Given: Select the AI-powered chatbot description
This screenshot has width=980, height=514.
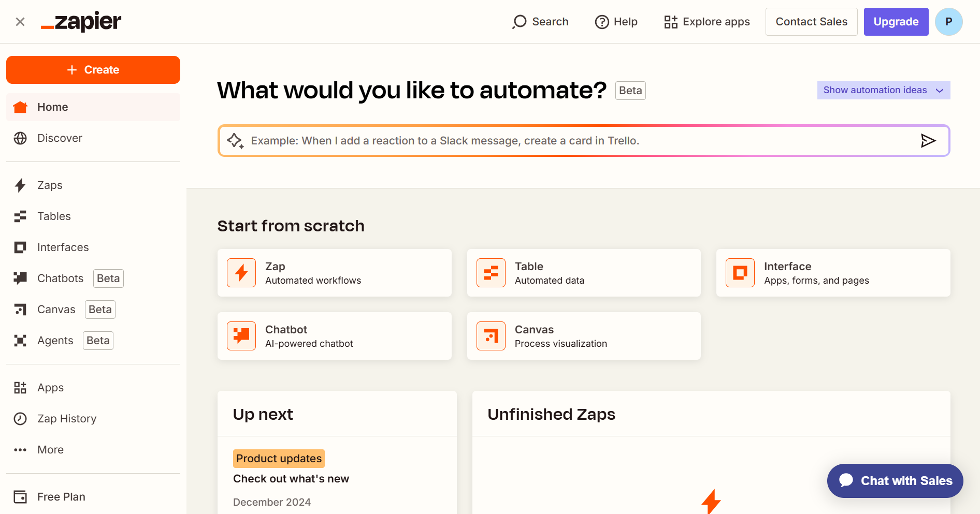Looking at the screenshot, I should [x=309, y=344].
